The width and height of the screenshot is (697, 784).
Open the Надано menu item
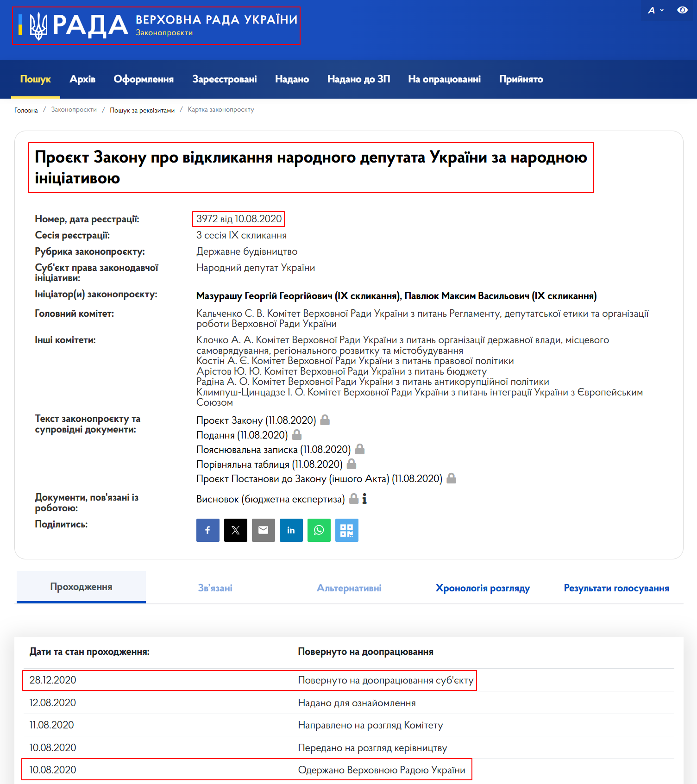(292, 79)
